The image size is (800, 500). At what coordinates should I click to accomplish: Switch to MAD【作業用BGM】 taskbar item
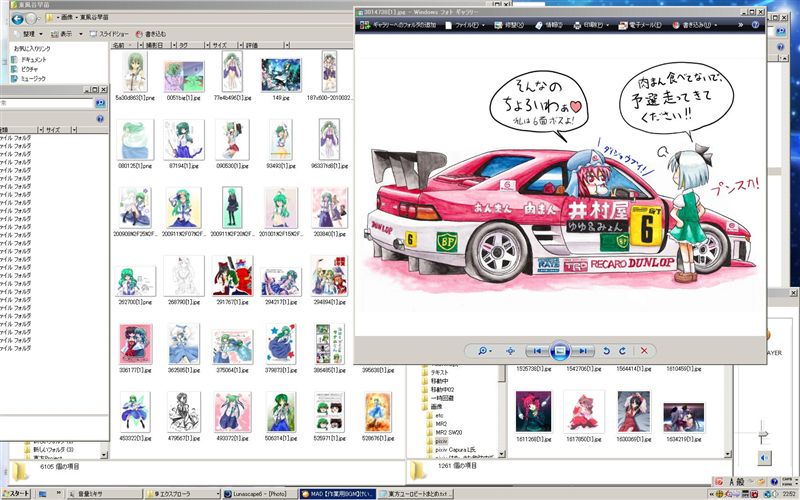338,494
